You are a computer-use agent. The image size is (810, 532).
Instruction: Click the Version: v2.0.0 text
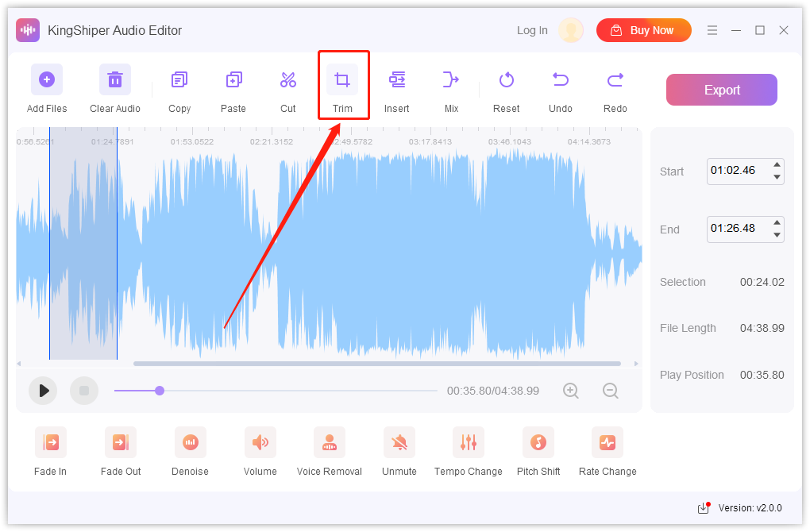tap(750, 508)
